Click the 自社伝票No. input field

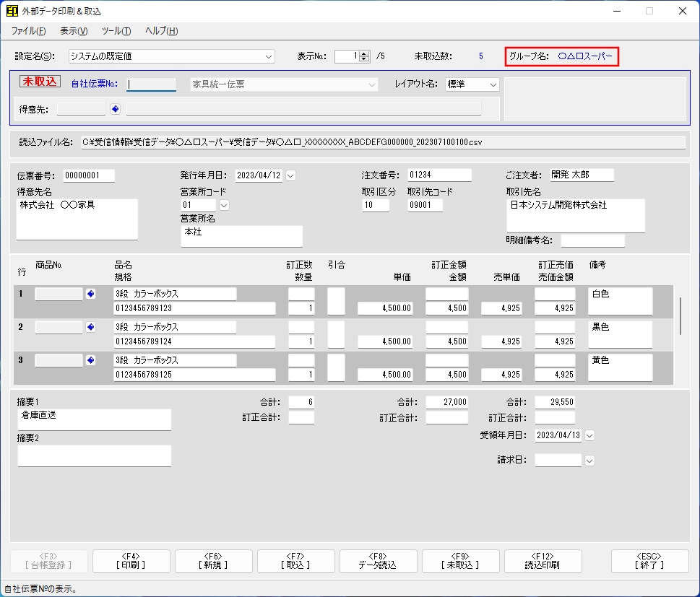pos(151,84)
